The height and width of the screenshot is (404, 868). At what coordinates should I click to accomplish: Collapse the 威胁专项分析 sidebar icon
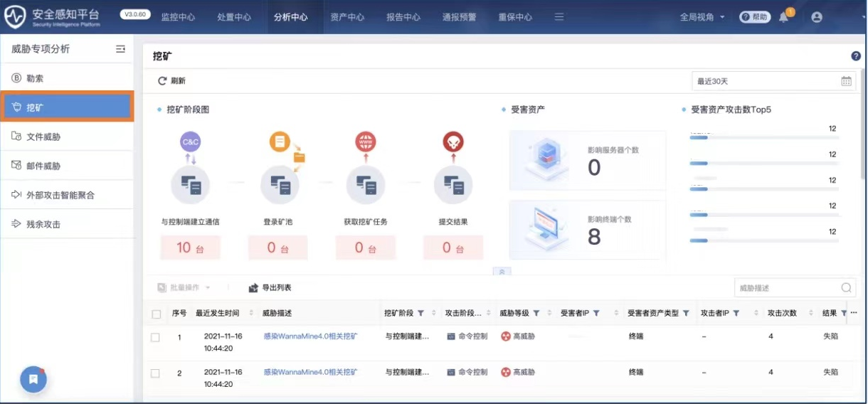(120, 49)
